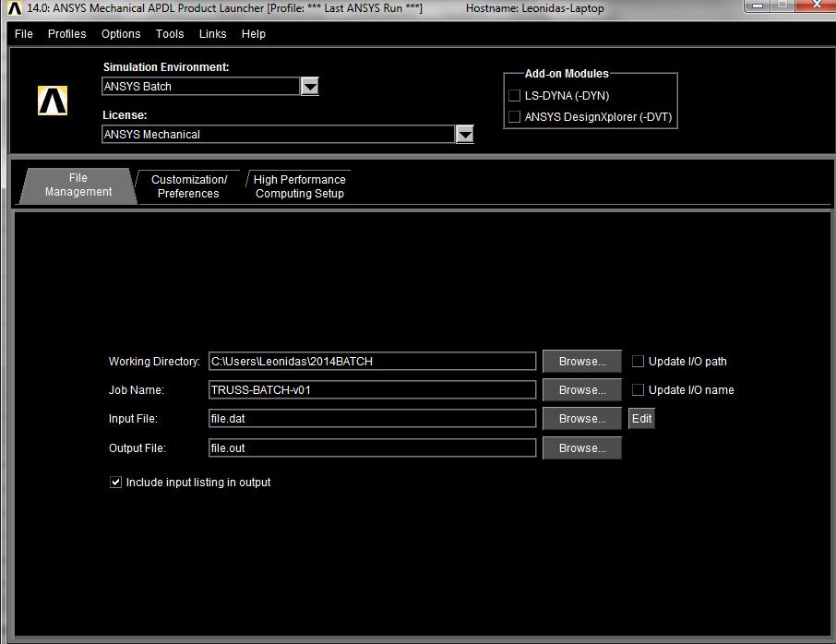836x644 pixels.
Task: Expand the License dropdown arrow
Action: click(465, 135)
